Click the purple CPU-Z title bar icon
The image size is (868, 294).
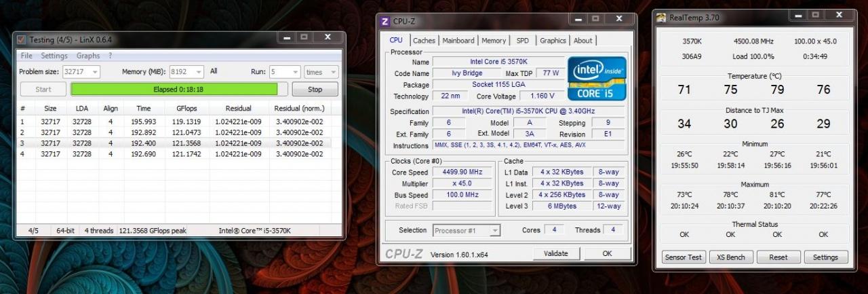(385, 21)
